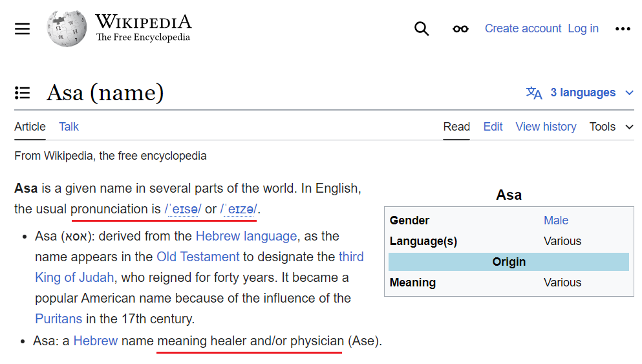Open the main hamburger menu
The height and width of the screenshot is (364, 642).
[22, 28]
